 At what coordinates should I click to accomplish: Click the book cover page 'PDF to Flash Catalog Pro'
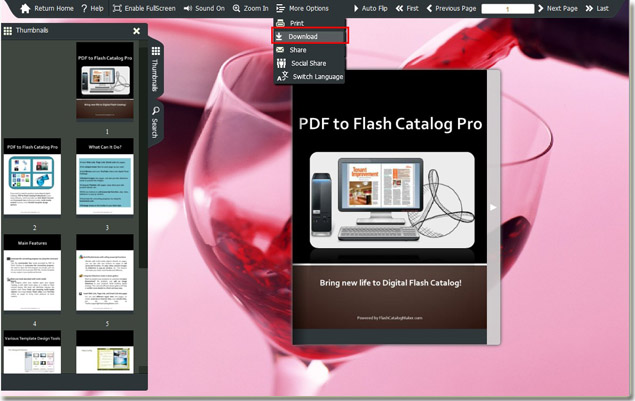[390, 207]
